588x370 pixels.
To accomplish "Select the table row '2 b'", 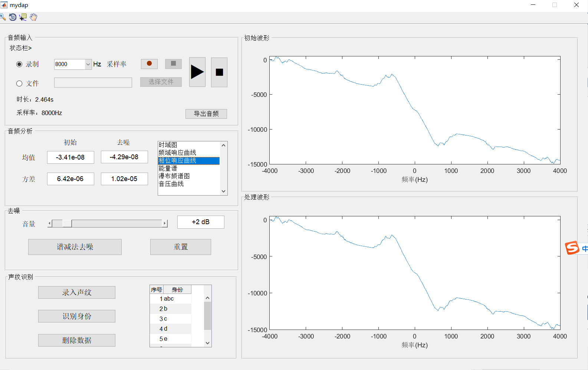I will tap(171, 309).
